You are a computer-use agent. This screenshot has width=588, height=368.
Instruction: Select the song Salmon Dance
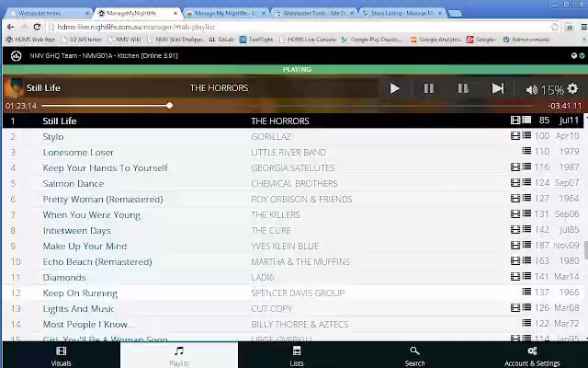(x=73, y=184)
